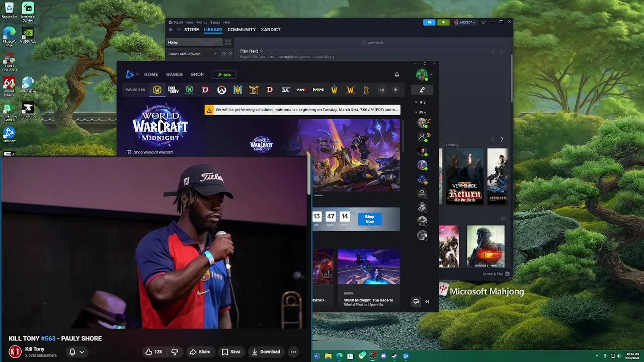The height and width of the screenshot is (362, 644).
Task: Open Overwatch icon in favorites bar
Action: pos(221,90)
